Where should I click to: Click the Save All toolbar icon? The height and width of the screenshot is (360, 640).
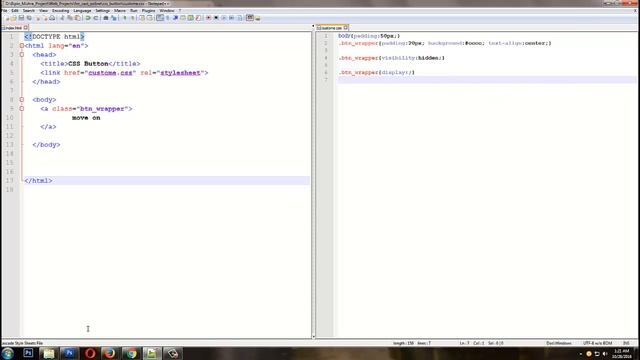coord(29,18)
